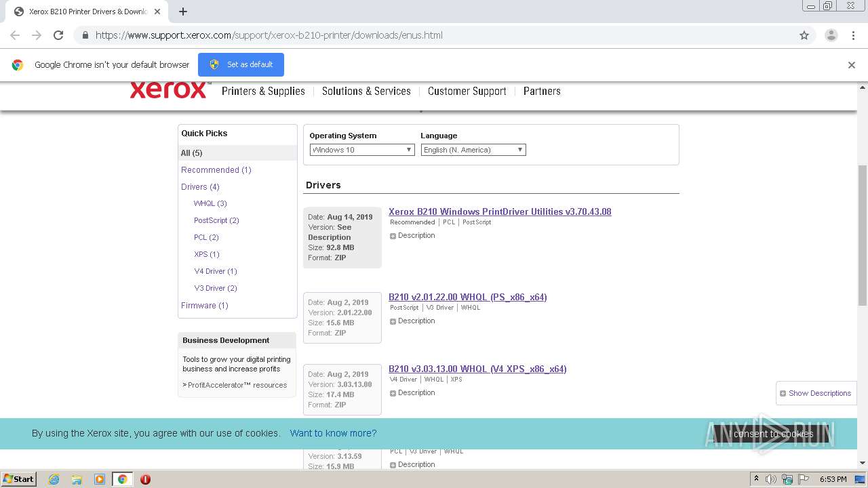The width and height of the screenshot is (868, 488).
Task: Select the Xerox B210 browser tab
Action: pyautogui.click(x=87, y=12)
